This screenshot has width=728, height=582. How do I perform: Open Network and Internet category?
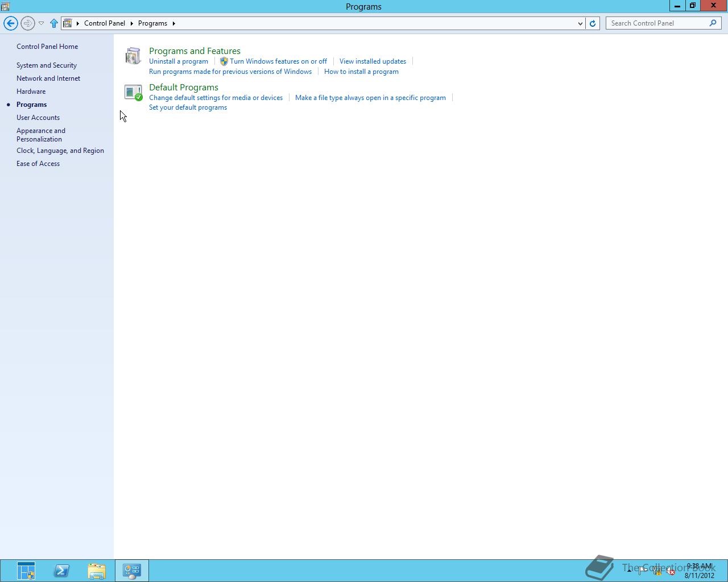(48, 78)
